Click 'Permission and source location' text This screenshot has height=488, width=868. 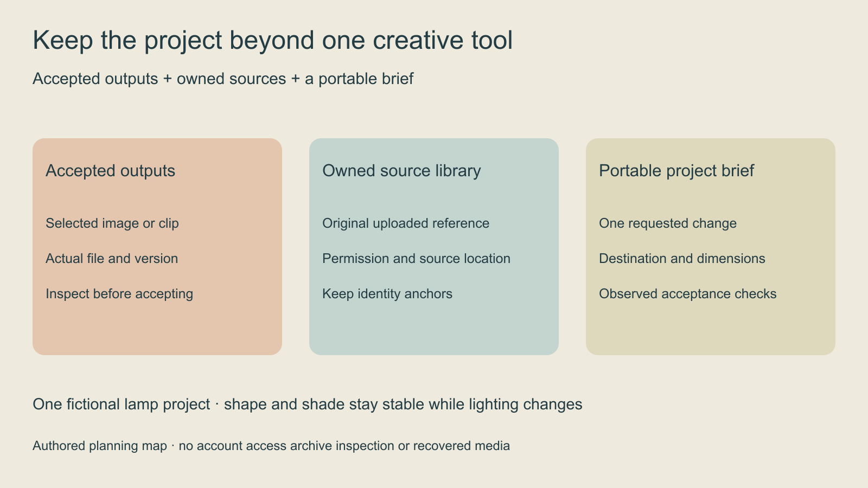[416, 259]
